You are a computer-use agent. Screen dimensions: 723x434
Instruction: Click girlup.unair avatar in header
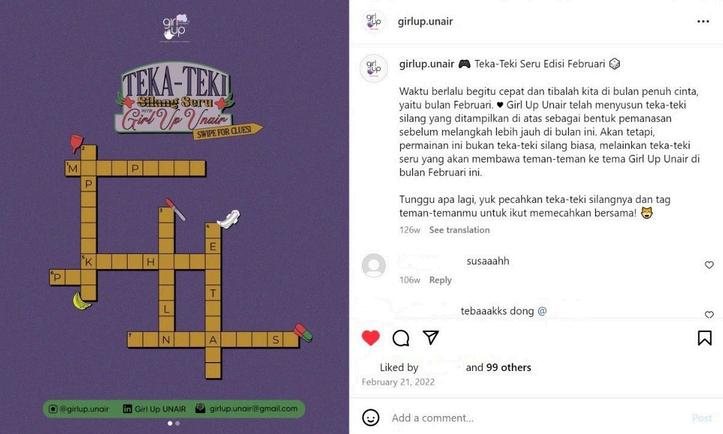(x=373, y=21)
